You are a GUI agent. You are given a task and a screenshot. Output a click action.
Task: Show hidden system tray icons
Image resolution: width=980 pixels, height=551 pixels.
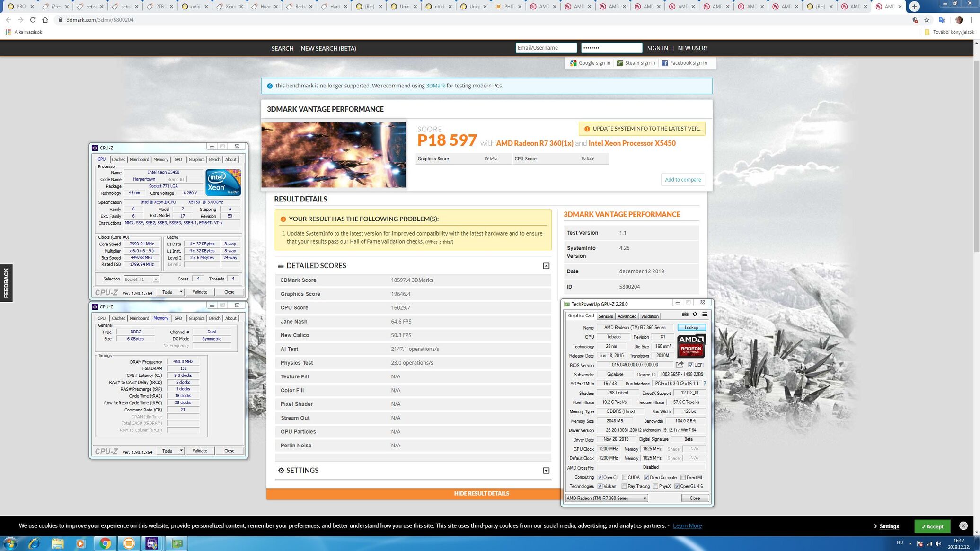910,543
